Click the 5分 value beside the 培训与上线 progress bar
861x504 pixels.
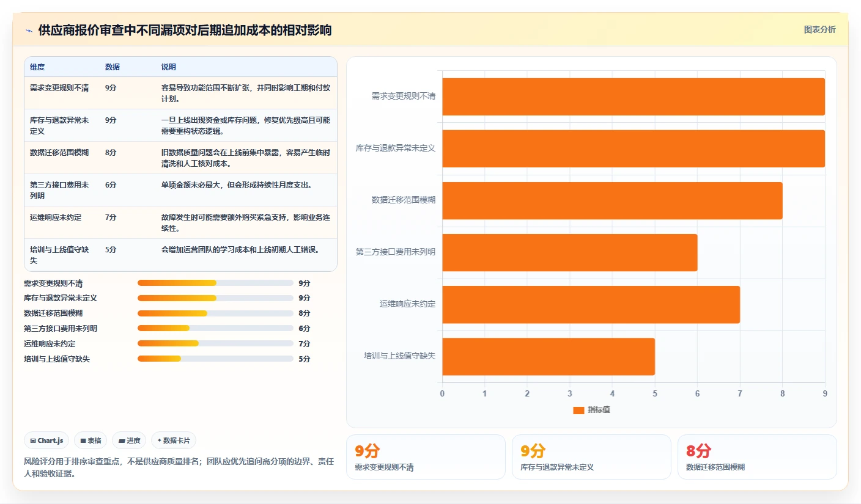tap(305, 359)
